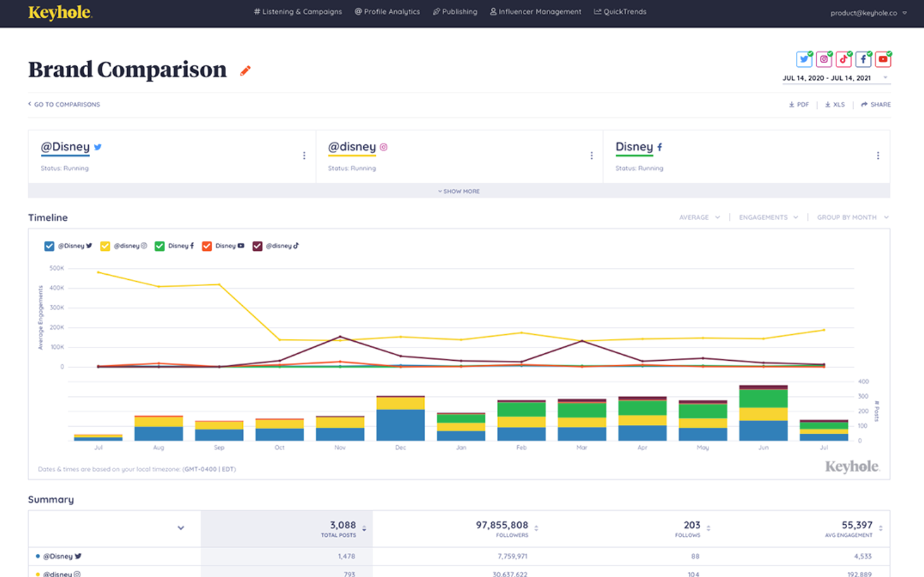Export the report as XLS
Viewport: 924px width, 577px height.
click(x=835, y=104)
